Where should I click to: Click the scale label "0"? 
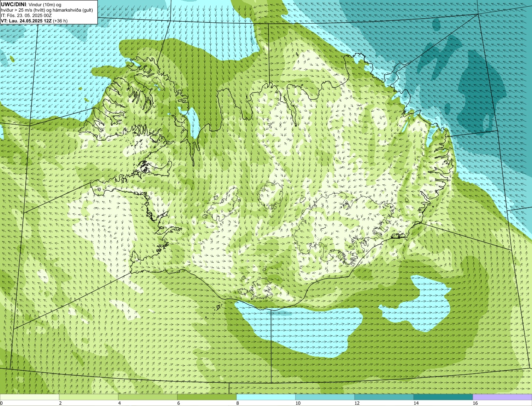[x=2, y=403]
